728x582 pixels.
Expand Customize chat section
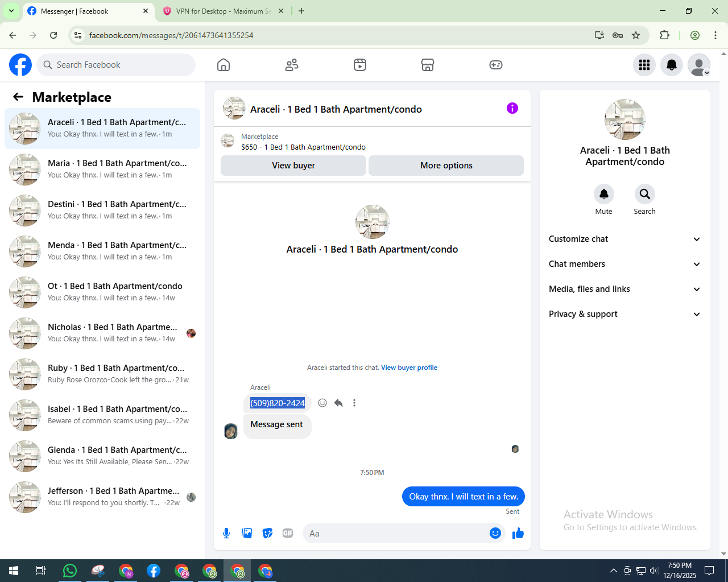click(x=624, y=239)
